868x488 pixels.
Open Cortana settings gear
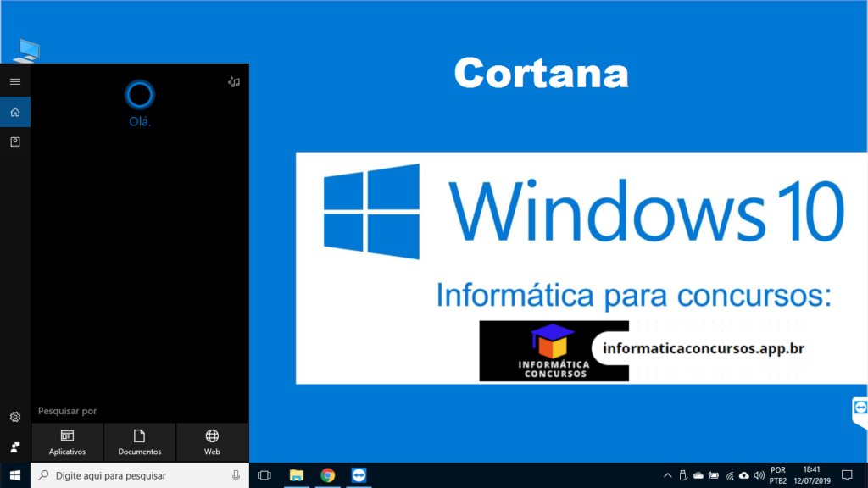[14, 417]
